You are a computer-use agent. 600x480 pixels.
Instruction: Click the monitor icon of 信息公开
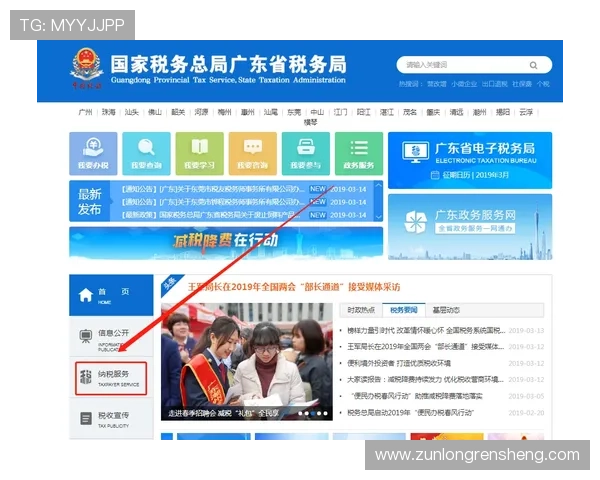click(86, 336)
